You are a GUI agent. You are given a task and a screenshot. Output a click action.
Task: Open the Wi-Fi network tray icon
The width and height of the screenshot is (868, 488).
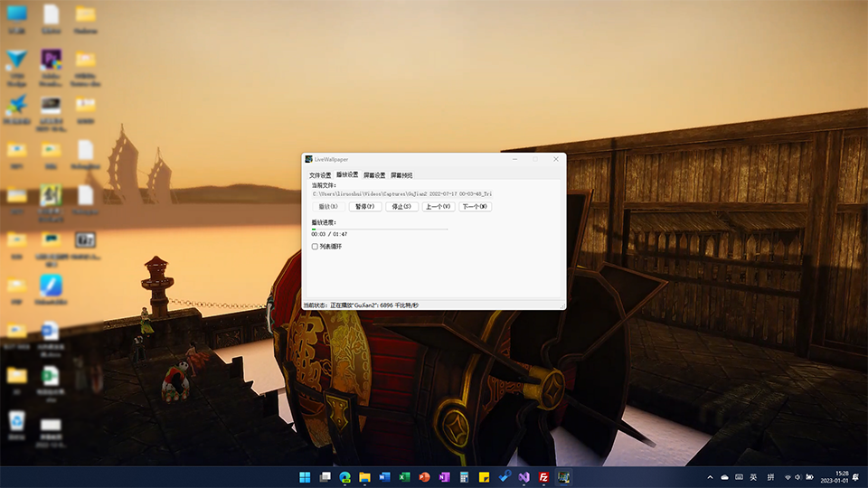click(788, 477)
